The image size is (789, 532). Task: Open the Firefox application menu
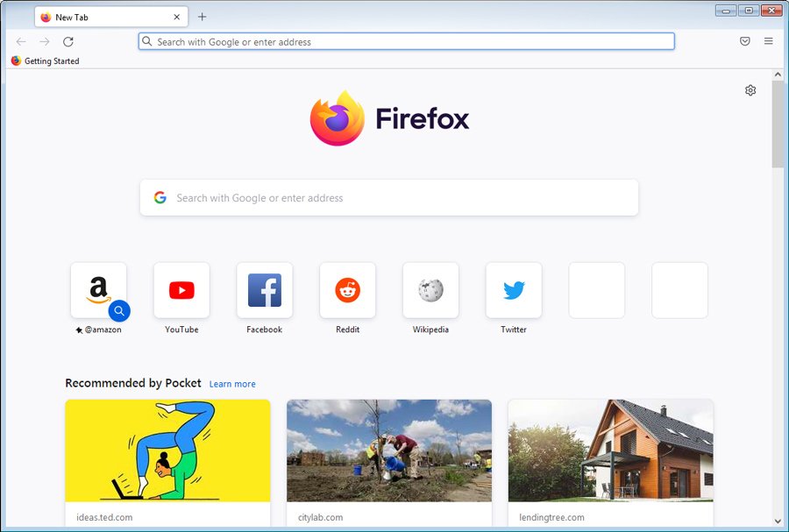tap(768, 41)
